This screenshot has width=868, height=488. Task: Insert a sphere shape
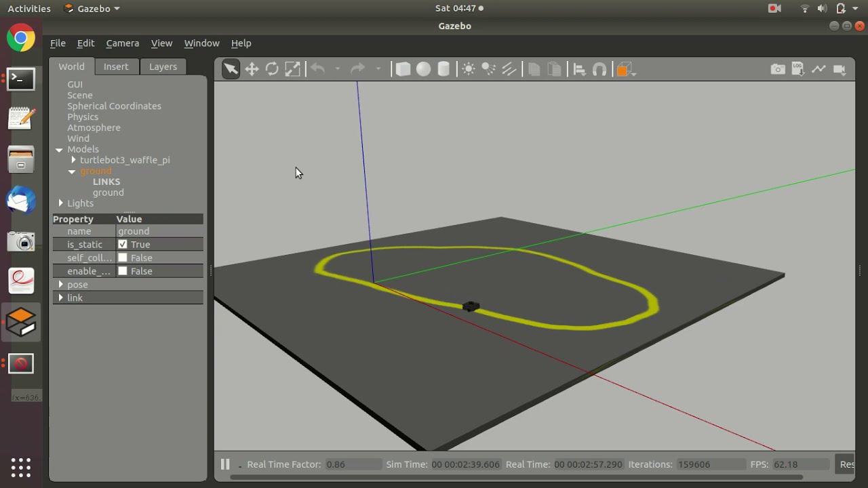pos(423,69)
